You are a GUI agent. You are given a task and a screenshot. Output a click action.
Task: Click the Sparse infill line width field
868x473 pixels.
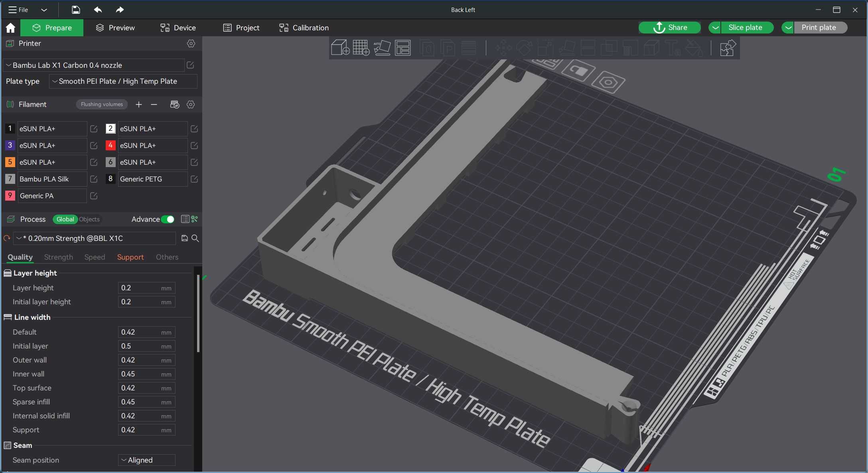pyautogui.click(x=146, y=402)
